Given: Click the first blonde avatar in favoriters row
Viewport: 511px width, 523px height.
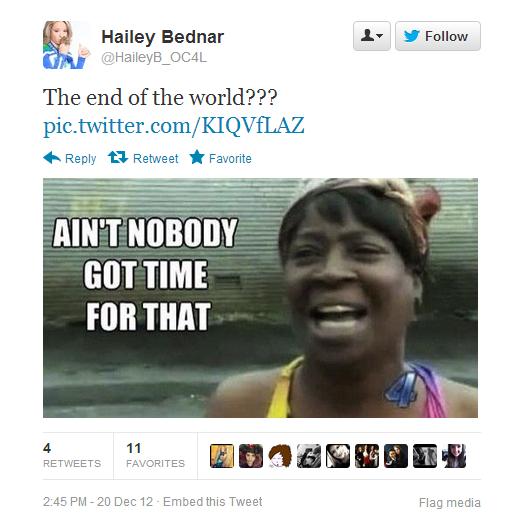Looking at the screenshot, I should coord(222,456).
